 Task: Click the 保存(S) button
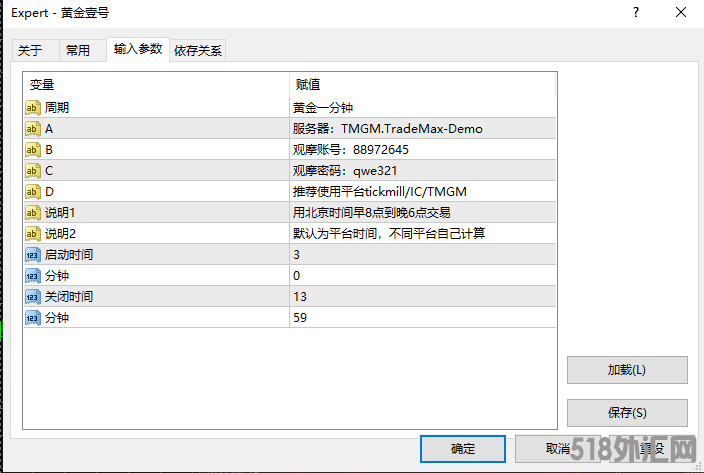627,413
